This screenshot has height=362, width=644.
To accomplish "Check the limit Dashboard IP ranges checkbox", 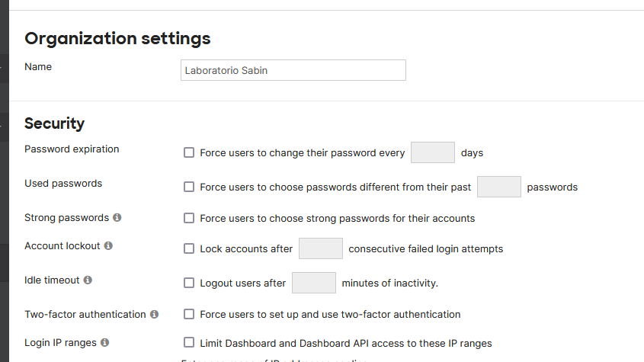I will (189, 343).
